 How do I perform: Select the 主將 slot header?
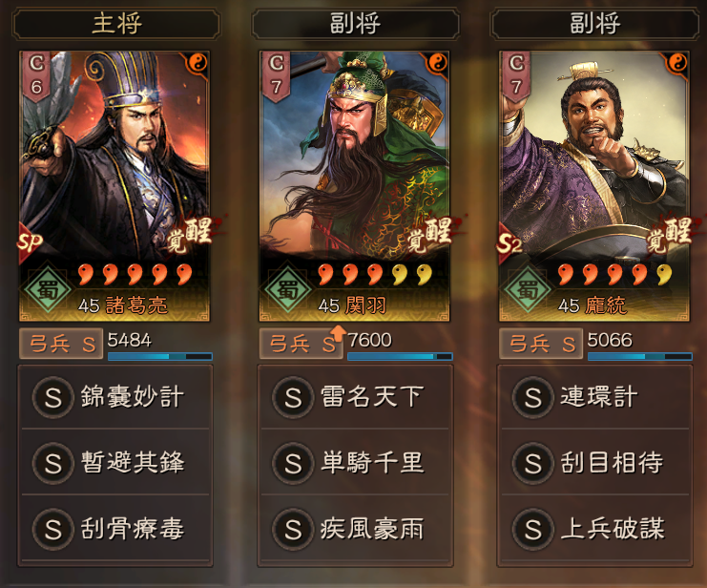[x=116, y=24]
